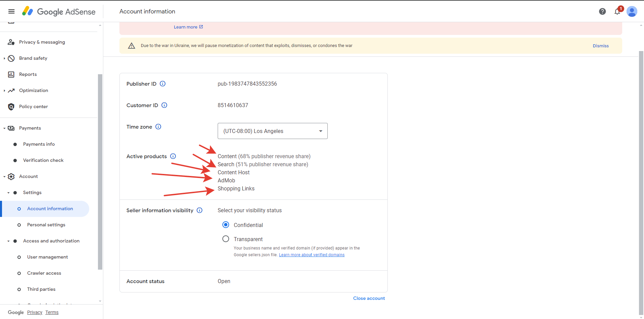The height and width of the screenshot is (319, 644).
Task: Open the Privacy footer link
Action: coord(35,312)
